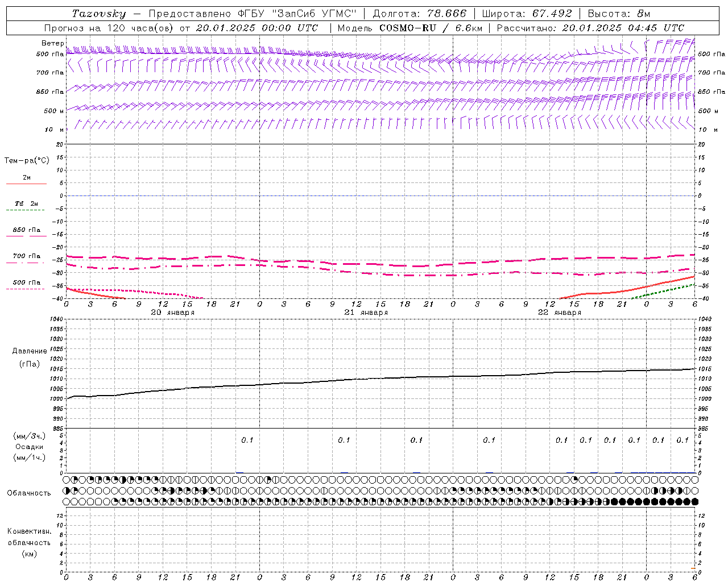Click the "Широта: 67.492" header field
This screenshot has height=582, width=728.
tap(527, 14)
